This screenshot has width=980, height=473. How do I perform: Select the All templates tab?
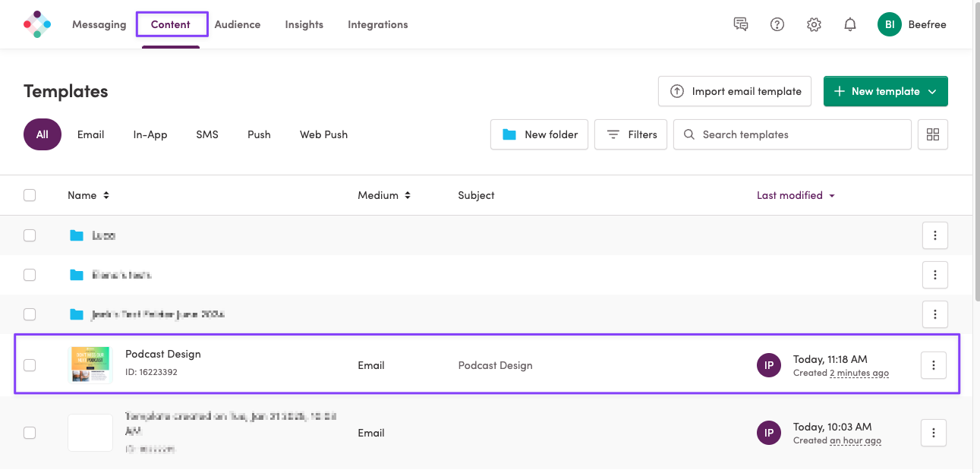[43, 134]
